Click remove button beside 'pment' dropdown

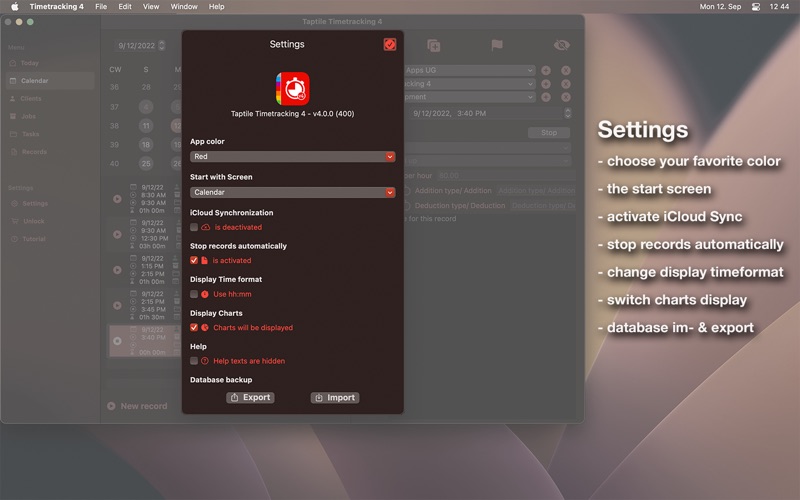566,97
